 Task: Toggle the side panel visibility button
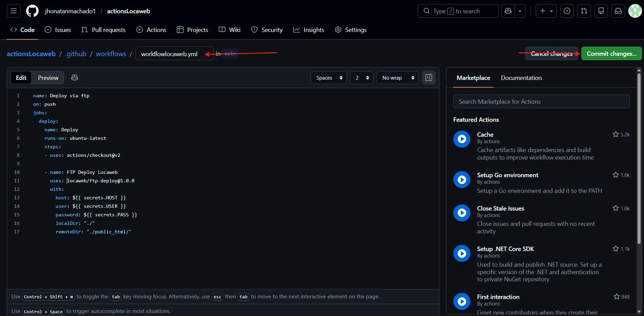tap(429, 78)
